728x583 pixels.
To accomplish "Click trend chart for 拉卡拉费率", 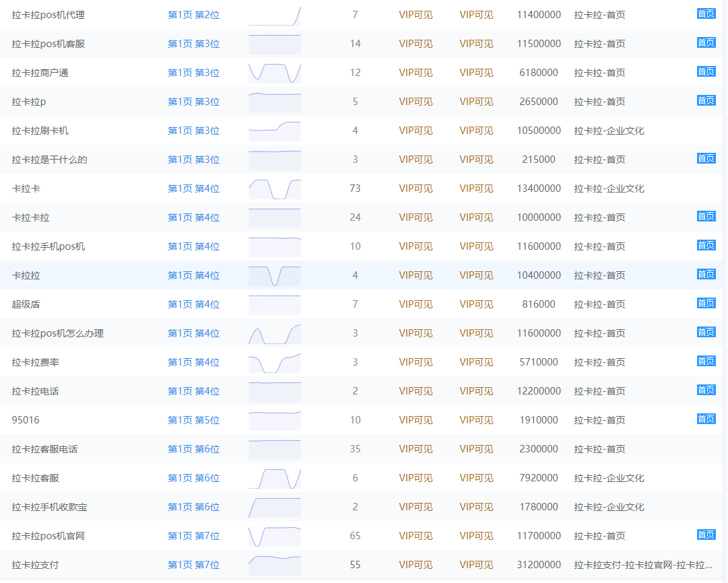I will 275,362.
